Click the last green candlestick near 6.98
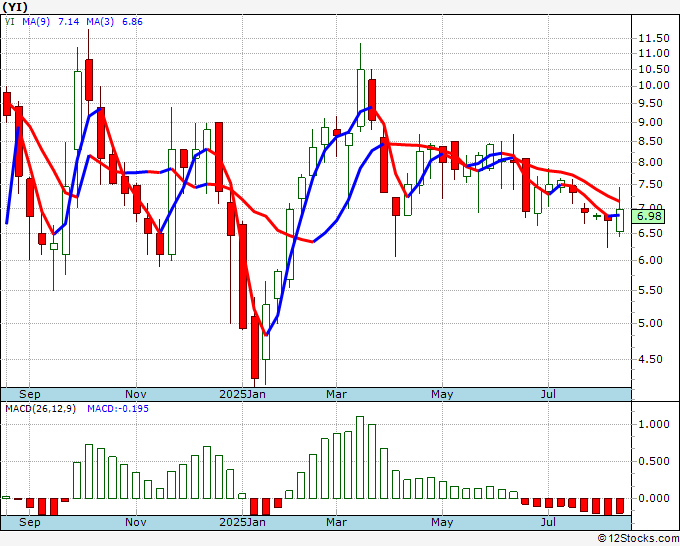The width and height of the screenshot is (680, 546). [x=620, y=220]
